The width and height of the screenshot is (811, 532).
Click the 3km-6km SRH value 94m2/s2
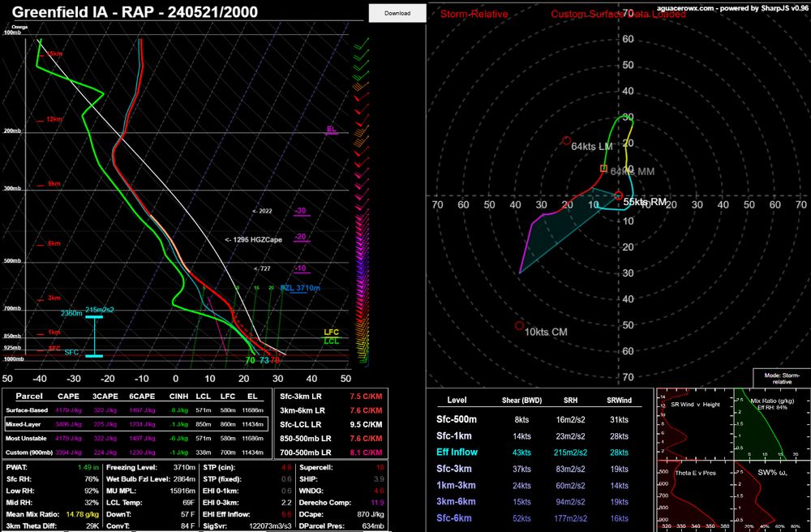click(x=570, y=501)
